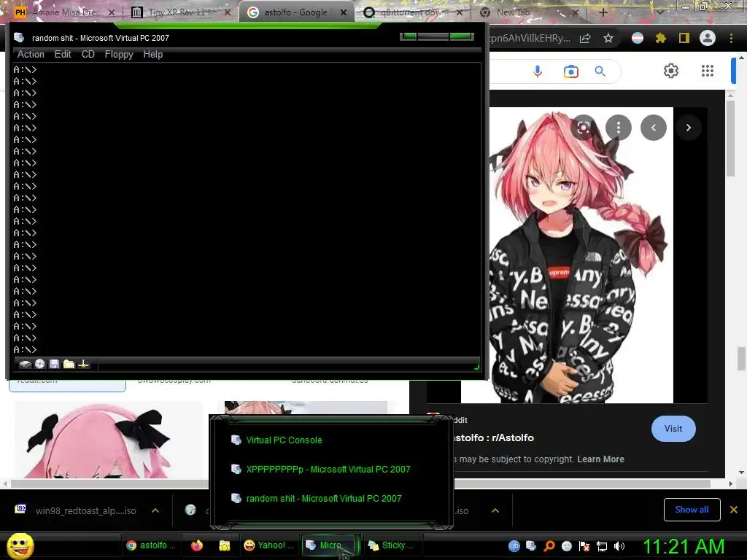The height and width of the screenshot is (560, 747).
Task: Click Show all downloads button
Action: pyautogui.click(x=692, y=510)
